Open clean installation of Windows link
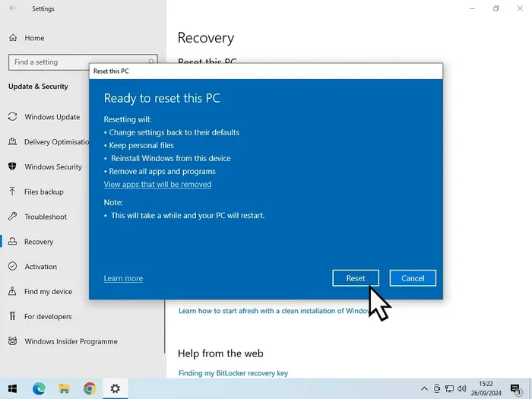This screenshot has height=399, width=532. tap(274, 311)
